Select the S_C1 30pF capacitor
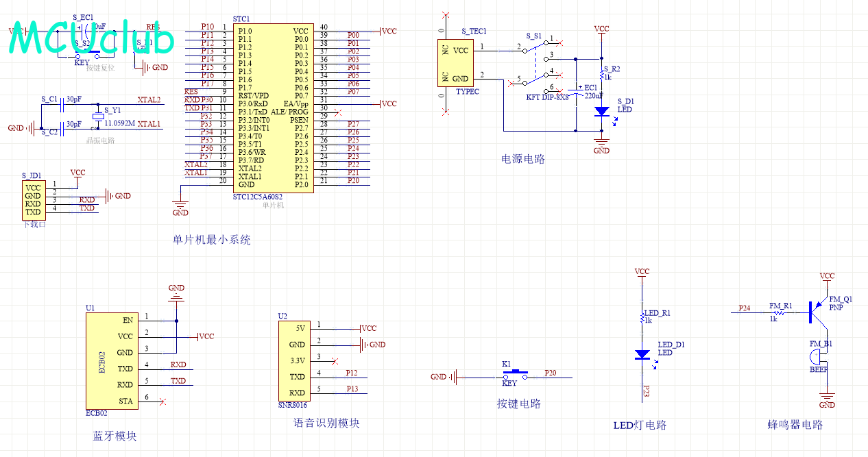Screen dimensions: 868x457 click(x=63, y=104)
